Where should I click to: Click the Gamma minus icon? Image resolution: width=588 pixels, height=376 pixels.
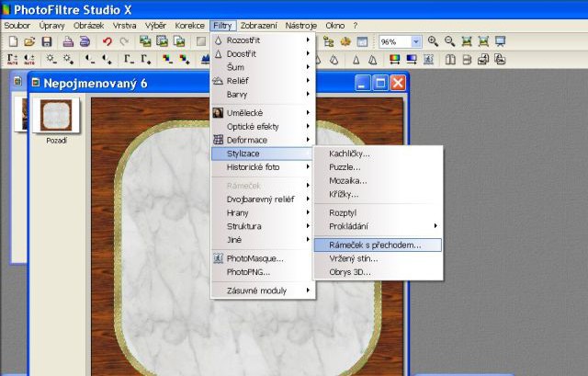click(129, 59)
